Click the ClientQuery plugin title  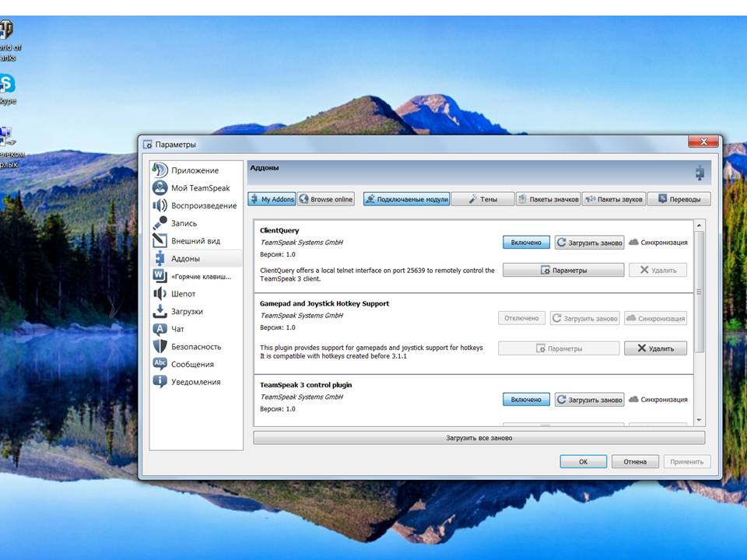tap(279, 230)
